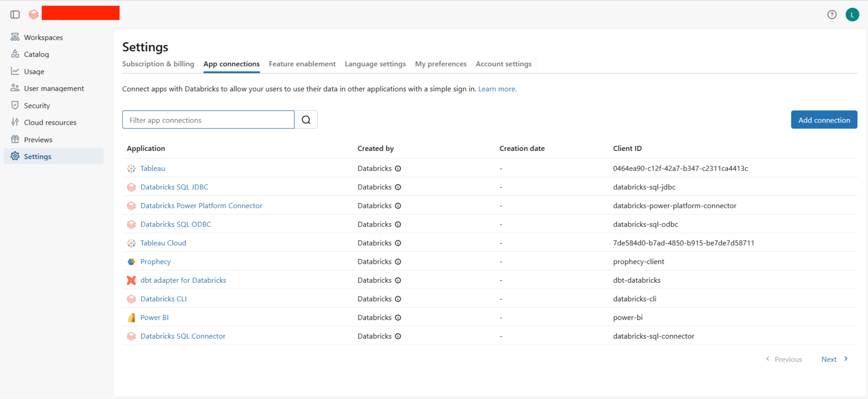Open the Tableau Cloud link
Viewport: 868px width, 399px height.
point(163,243)
